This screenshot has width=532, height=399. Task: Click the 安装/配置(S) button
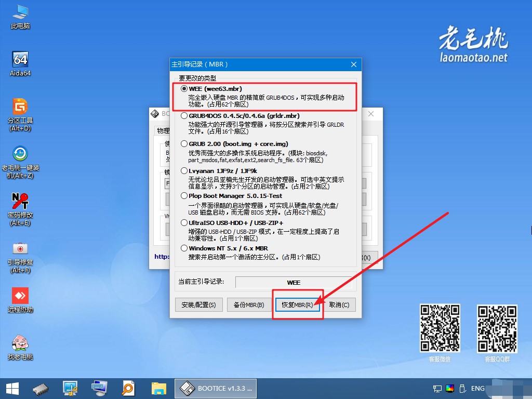click(199, 304)
